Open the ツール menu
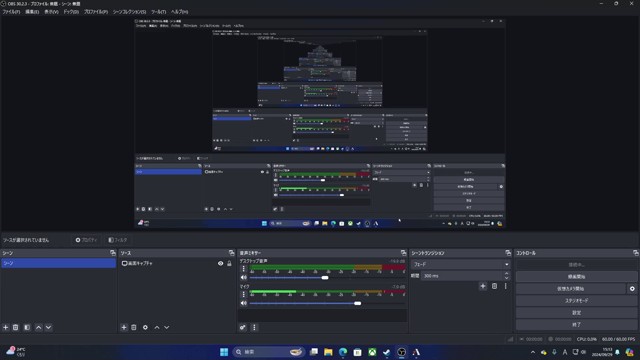 point(158,12)
